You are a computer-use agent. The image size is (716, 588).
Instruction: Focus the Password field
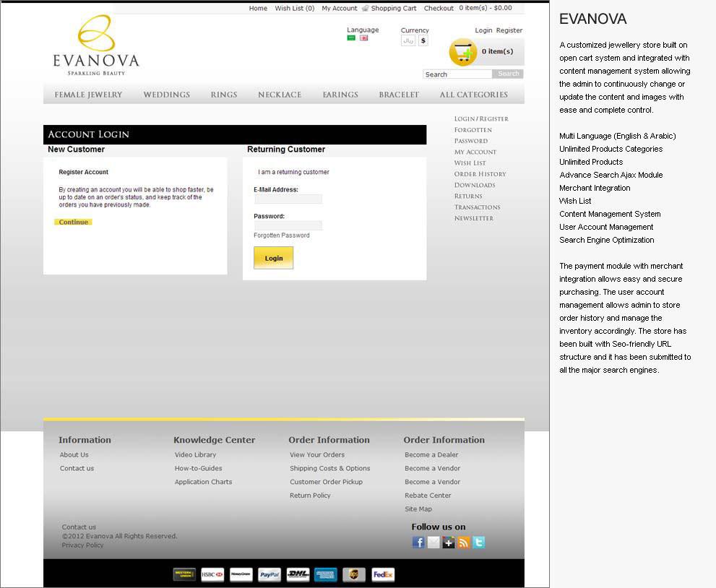coord(288,225)
